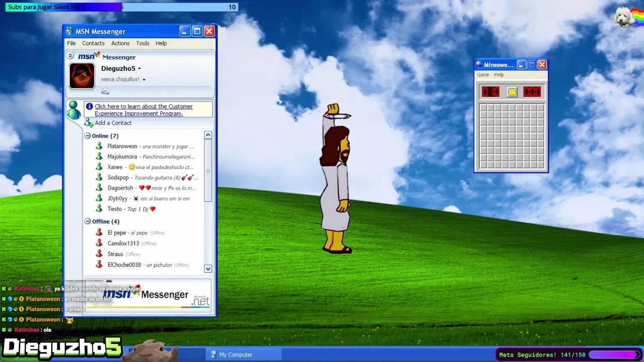Select the Tiesto contact name
This screenshot has width=644, height=362.
115,209
